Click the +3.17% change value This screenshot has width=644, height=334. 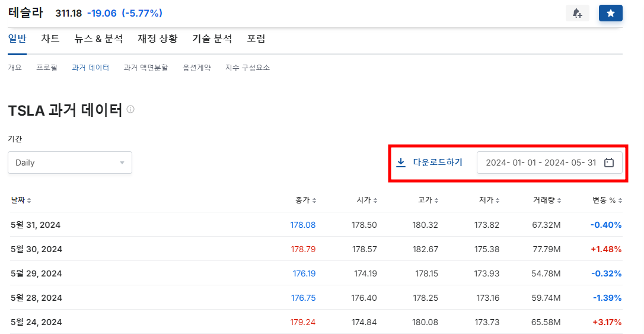tap(607, 322)
